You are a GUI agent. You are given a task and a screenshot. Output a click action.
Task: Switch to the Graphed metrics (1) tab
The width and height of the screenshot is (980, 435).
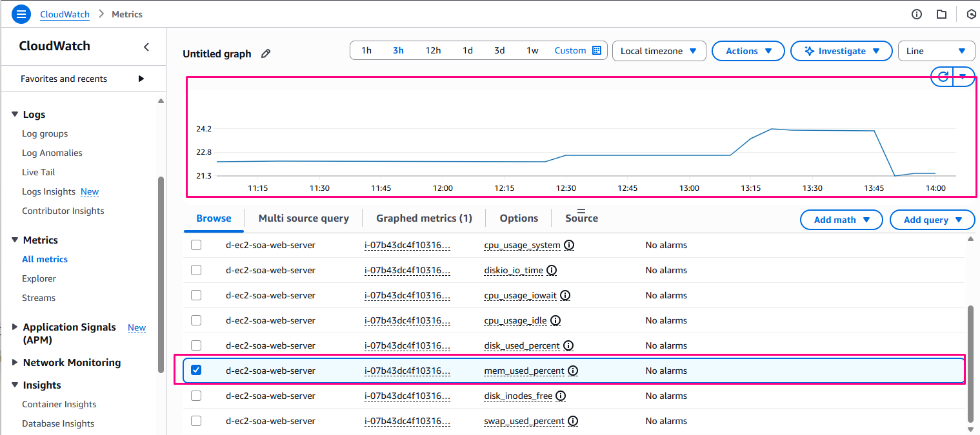point(424,218)
